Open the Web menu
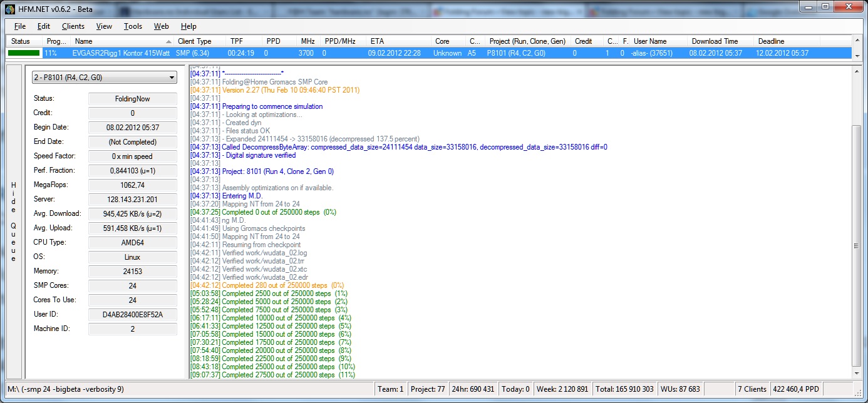This screenshot has height=403, width=868. pyautogui.click(x=162, y=26)
